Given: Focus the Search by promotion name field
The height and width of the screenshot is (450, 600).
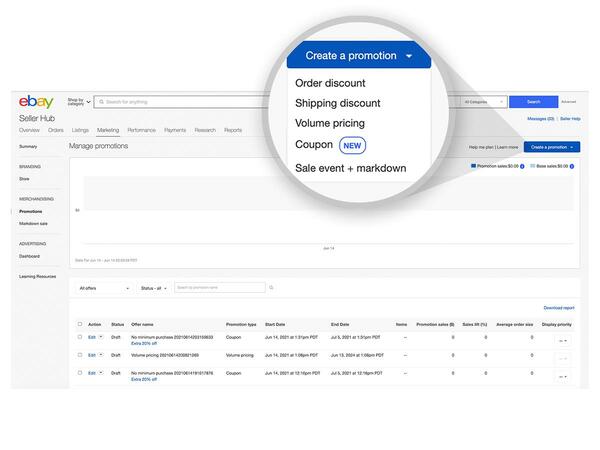Looking at the screenshot, I should coord(220,287).
